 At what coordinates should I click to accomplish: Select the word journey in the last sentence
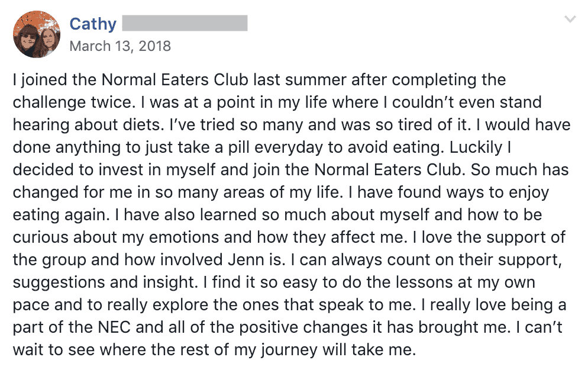pyautogui.click(x=289, y=350)
